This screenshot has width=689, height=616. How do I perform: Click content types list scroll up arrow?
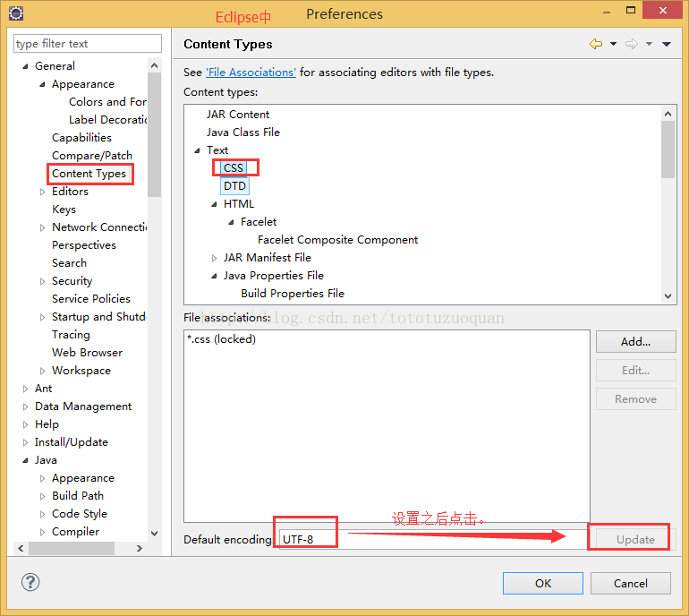(x=668, y=114)
